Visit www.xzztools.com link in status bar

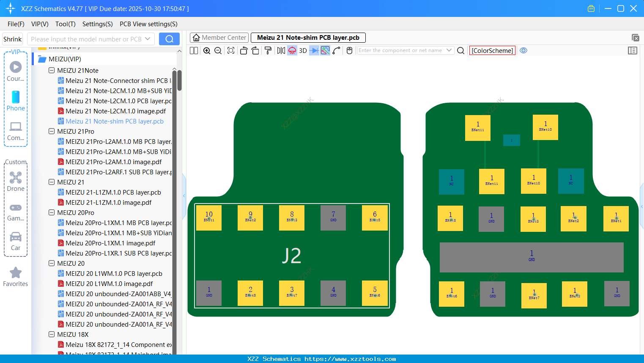350,359
